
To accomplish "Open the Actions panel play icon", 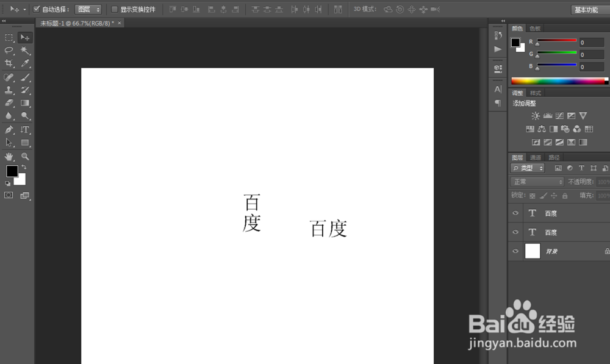I will pyautogui.click(x=498, y=49).
